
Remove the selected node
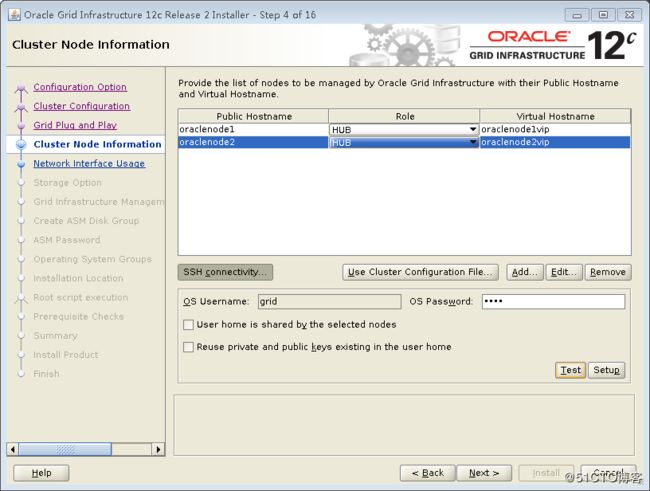(x=608, y=272)
